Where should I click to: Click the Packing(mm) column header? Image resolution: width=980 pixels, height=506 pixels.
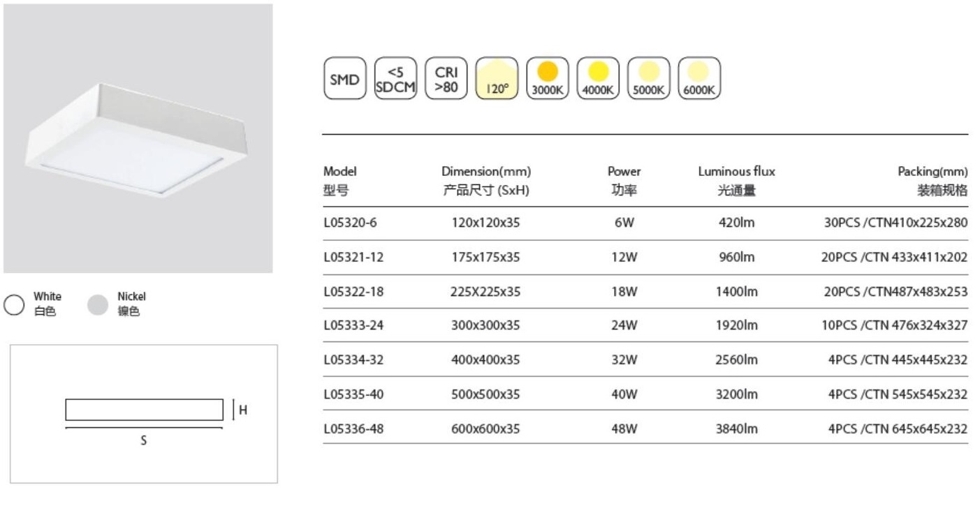[933, 181]
